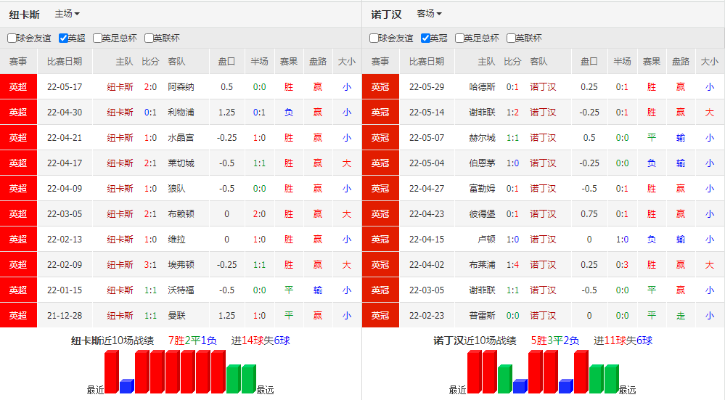The image size is (725, 400).
Task: Click first red win bar in 诺丁汉 chart
Action: (474, 372)
